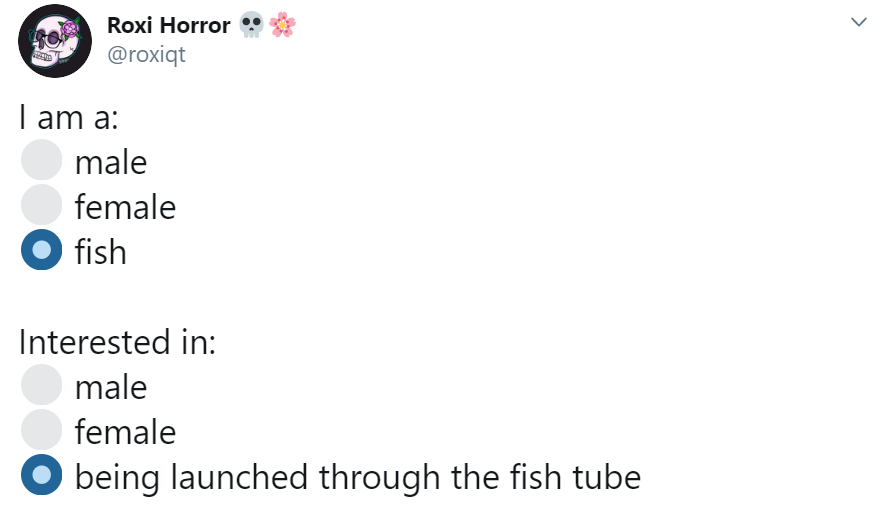The height and width of the screenshot is (509, 890).
Task: Click 'being launched through the fish tube' text
Action: pyautogui.click(x=358, y=477)
